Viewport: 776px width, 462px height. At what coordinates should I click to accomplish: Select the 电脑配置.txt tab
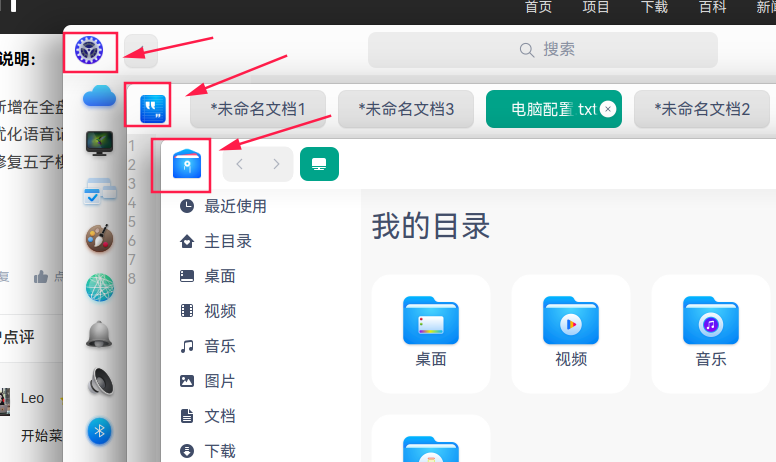(x=554, y=109)
